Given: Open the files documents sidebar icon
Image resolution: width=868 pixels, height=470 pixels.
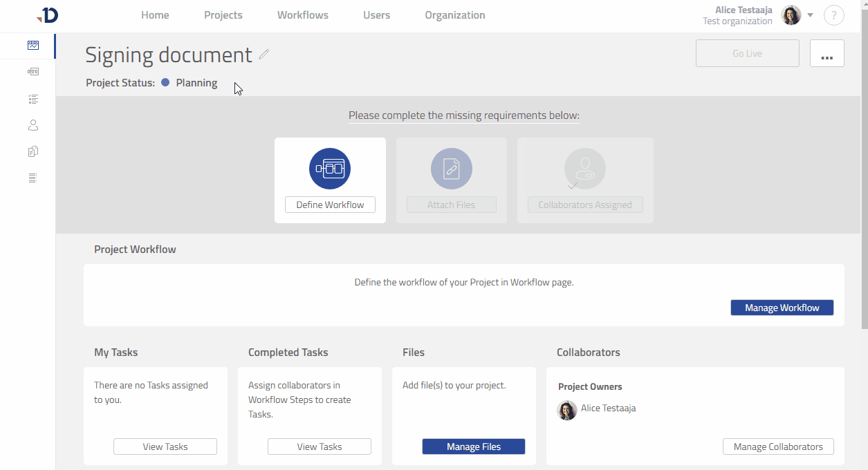Looking at the screenshot, I should click(x=33, y=151).
